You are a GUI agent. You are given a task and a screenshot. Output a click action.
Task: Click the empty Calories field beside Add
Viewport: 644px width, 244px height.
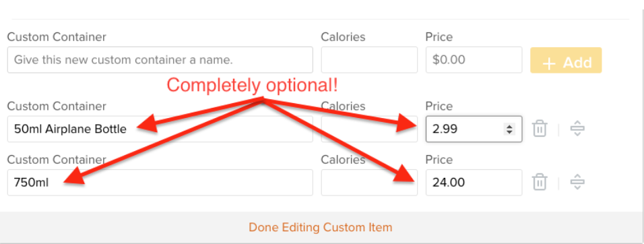[369, 60]
